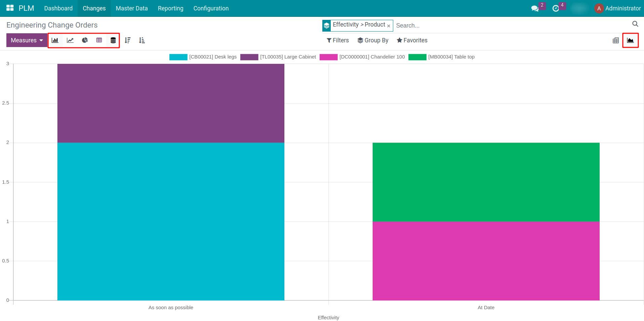Toggle Large Cabinet legend color swatch

click(249, 57)
